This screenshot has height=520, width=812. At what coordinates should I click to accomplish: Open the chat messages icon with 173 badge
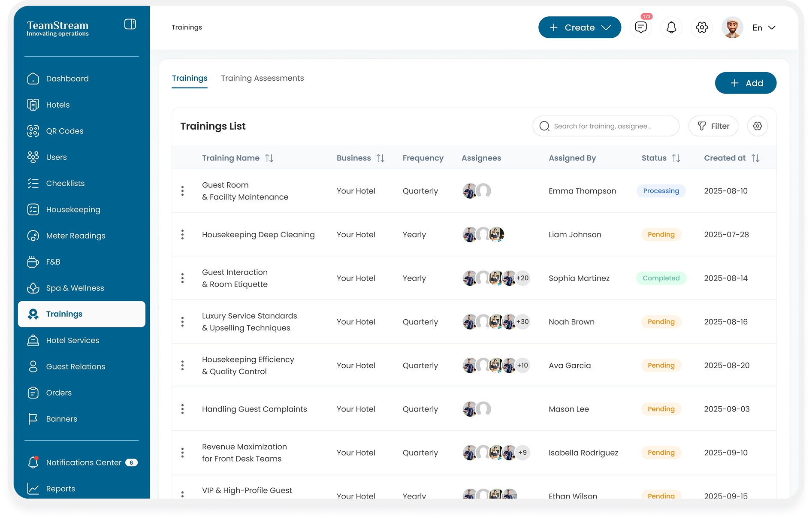tap(640, 27)
